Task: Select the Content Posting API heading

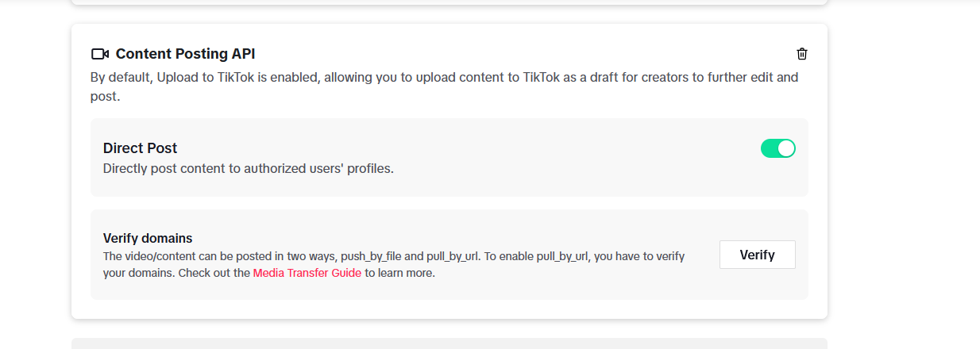Action: click(185, 54)
